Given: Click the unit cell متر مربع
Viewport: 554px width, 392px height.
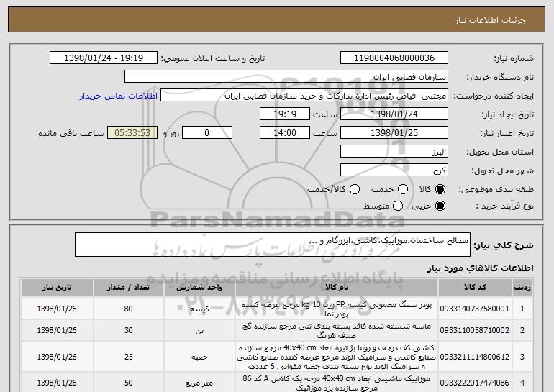Looking at the screenshot, I should [199, 383].
